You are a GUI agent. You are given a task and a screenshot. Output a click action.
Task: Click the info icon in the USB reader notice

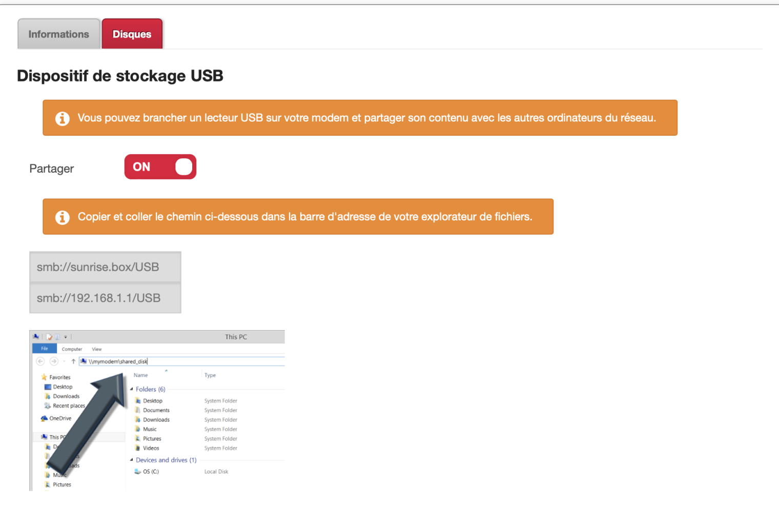(63, 118)
